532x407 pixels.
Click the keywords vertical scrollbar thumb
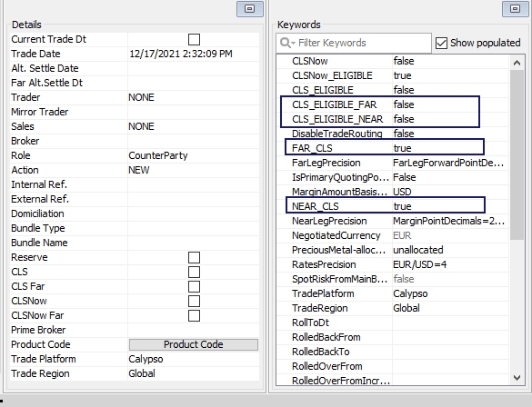pyautogui.click(x=517, y=154)
